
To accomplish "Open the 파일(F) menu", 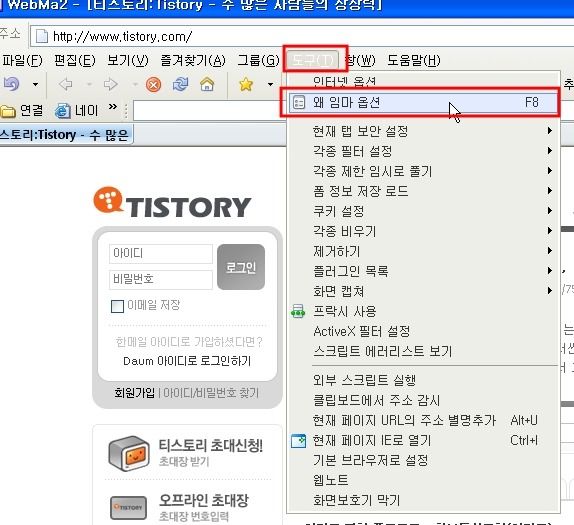I will tap(22, 60).
